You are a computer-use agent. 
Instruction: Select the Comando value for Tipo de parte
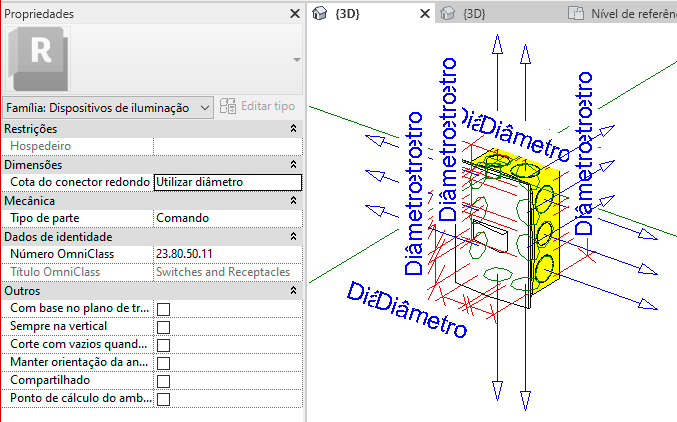pyautogui.click(x=228, y=218)
